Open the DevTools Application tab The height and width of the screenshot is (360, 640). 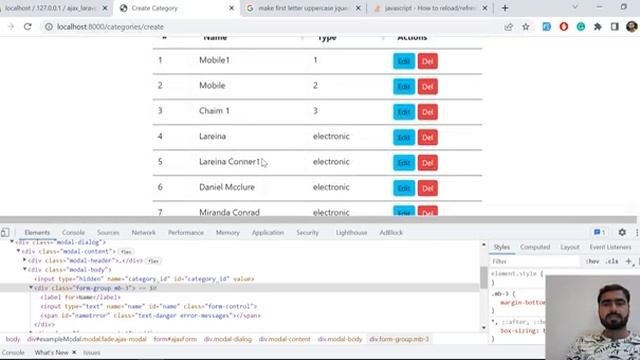point(268,233)
